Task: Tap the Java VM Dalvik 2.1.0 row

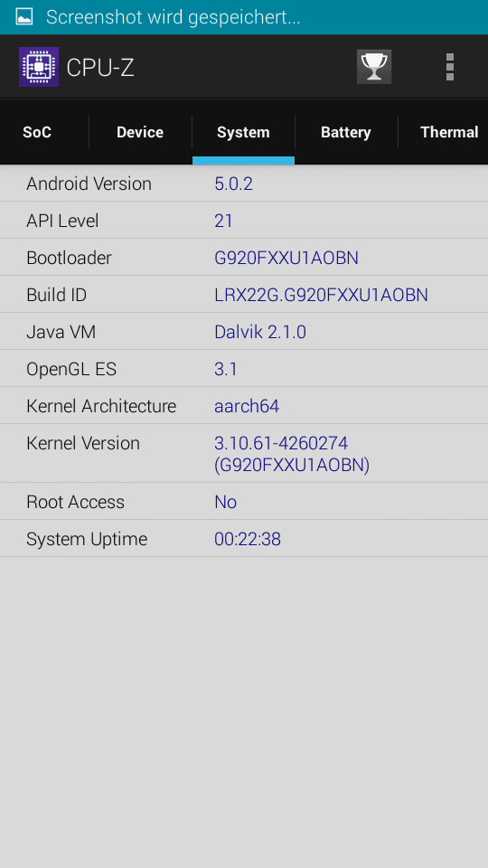Action: pos(244,332)
